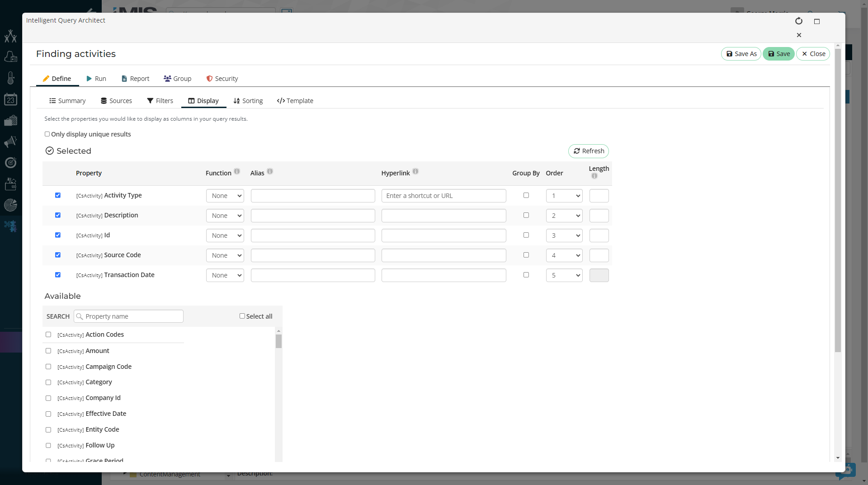868x485 pixels.
Task: Switch to the Sorting tab
Action: point(248,101)
